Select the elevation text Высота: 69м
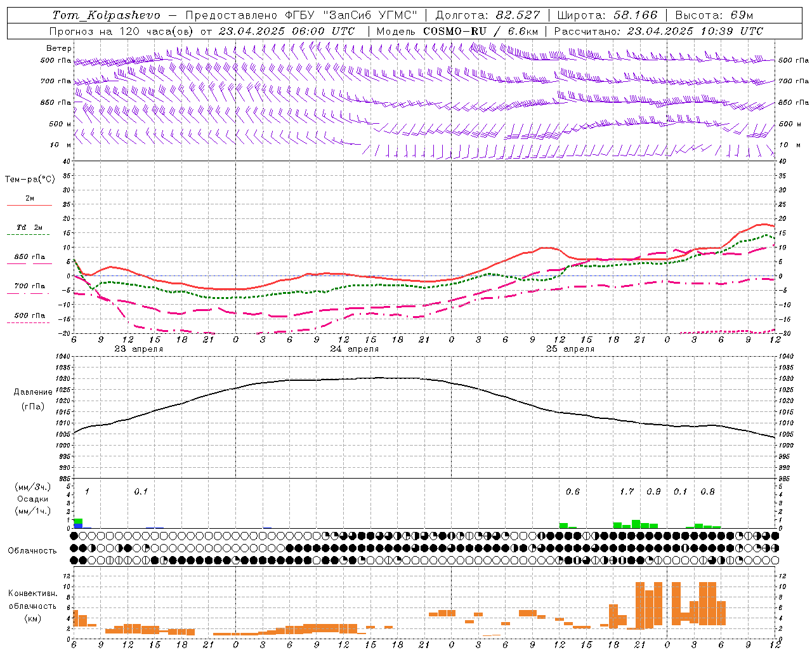 [714, 15]
